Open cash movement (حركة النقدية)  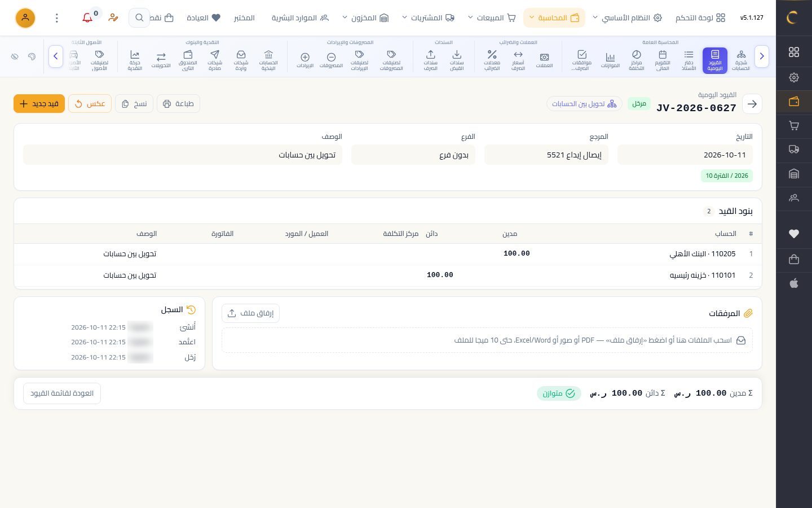point(135,60)
